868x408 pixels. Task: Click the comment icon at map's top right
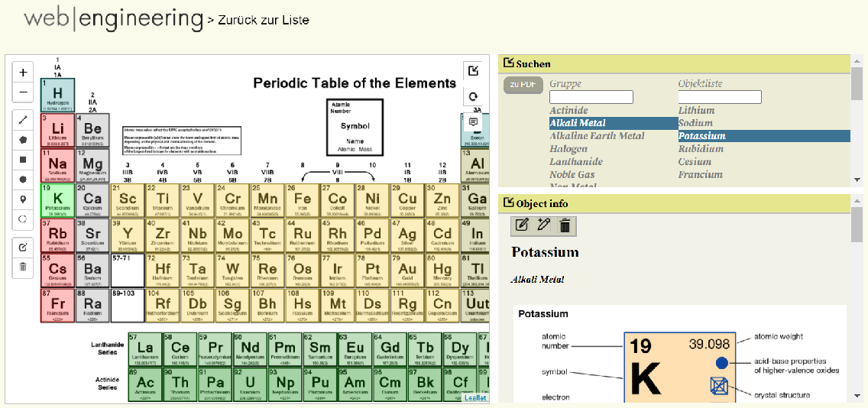coord(473,121)
